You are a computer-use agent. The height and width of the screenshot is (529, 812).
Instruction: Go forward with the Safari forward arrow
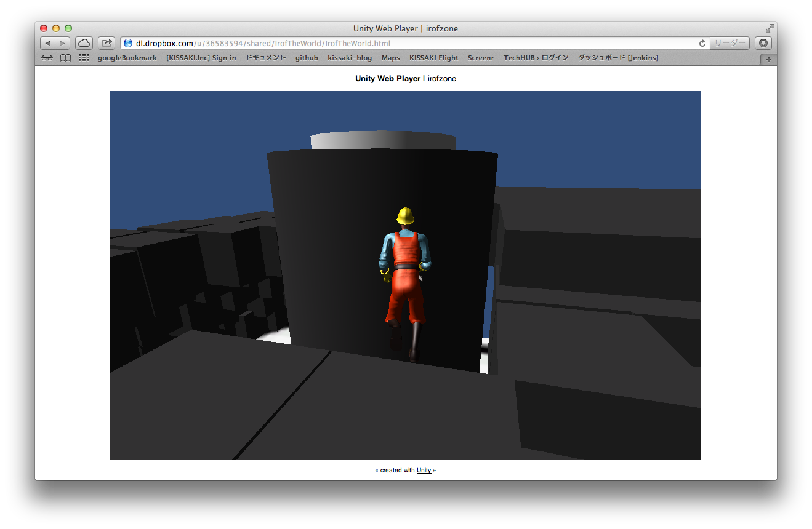coord(63,43)
